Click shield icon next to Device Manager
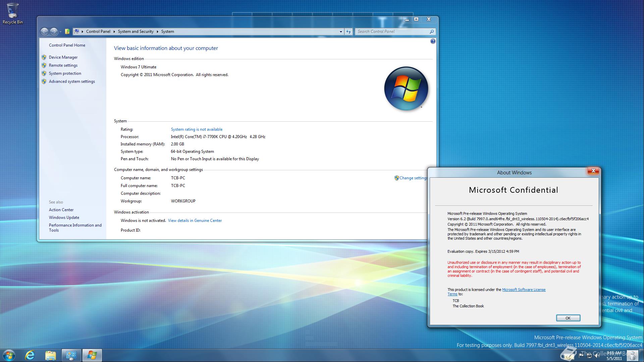Viewport: 644px width, 362px height. [44, 57]
